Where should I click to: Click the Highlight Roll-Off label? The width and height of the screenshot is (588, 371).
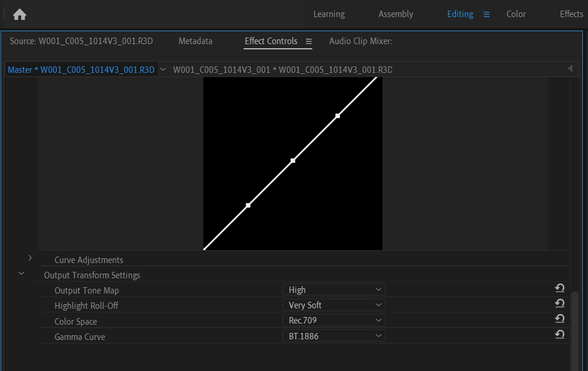click(x=87, y=306)
